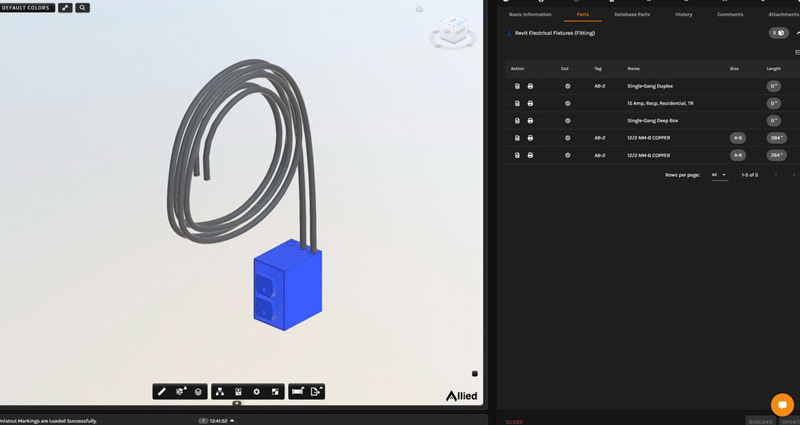
Task: Open the model hierarchy tree icon
Action: pyautogui.click(x=220, y=392)
